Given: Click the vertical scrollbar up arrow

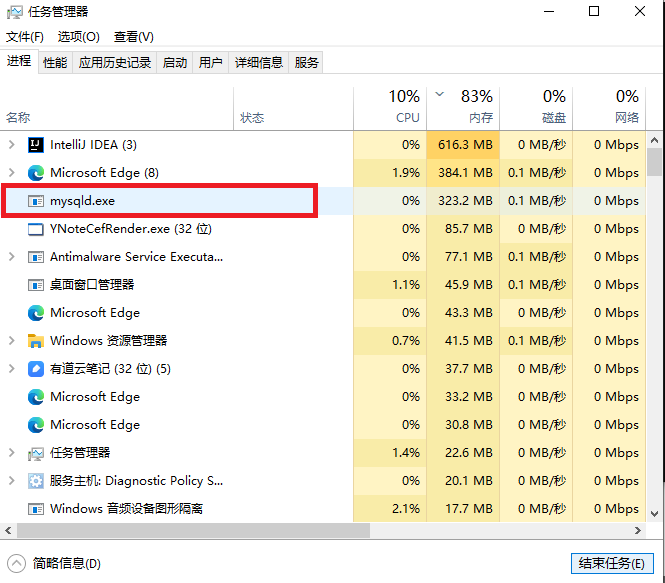Looking at the screenshot, I should (654, 139).
